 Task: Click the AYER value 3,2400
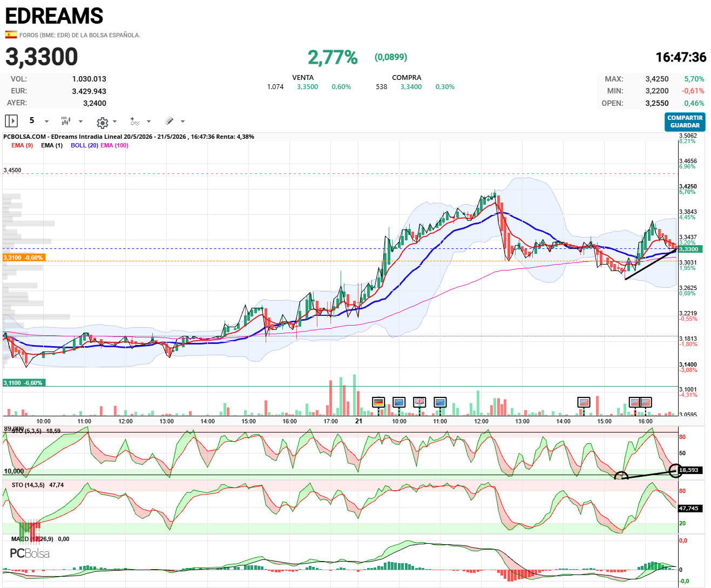[94, 103]
